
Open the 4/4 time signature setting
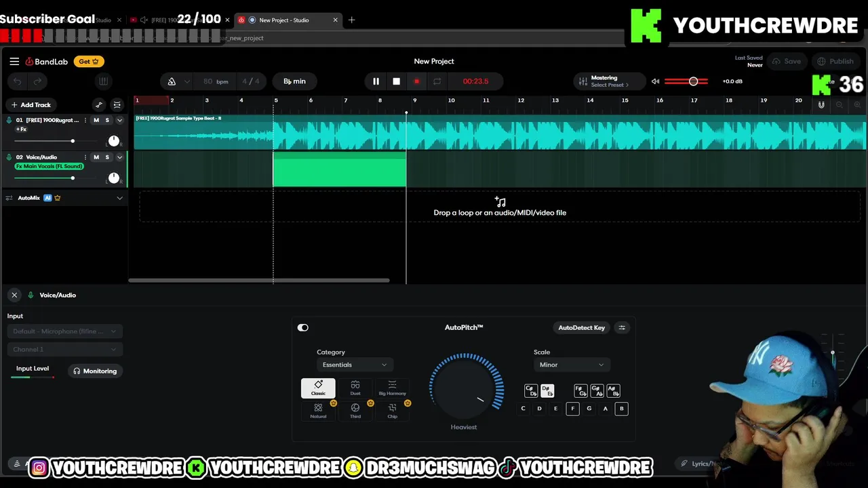point(251,81)
